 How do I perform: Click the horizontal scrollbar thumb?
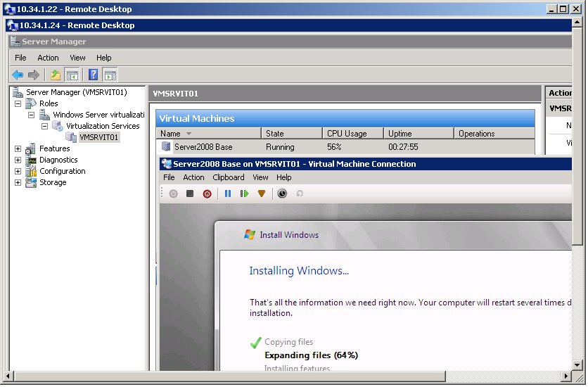pos(229,376)
